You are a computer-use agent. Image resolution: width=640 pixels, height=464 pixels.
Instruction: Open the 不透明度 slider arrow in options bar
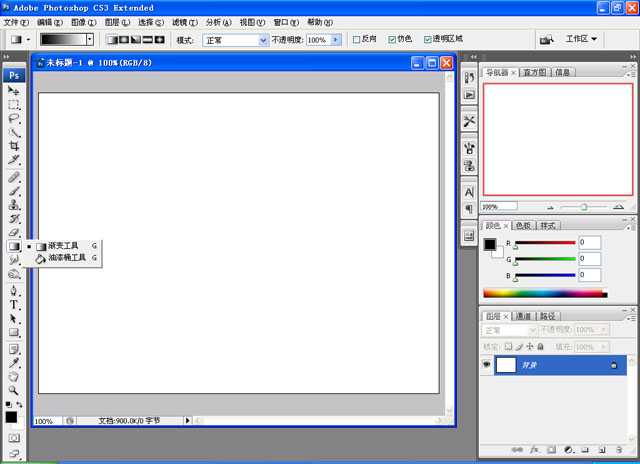(x=336, y=40)
